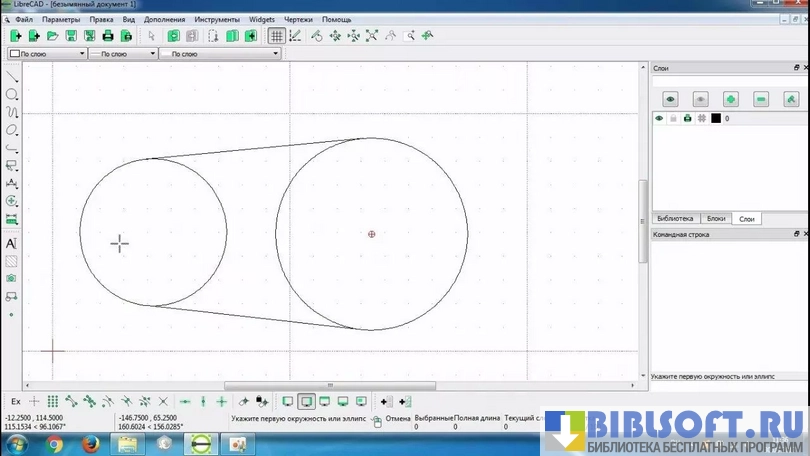Screen dimensions: 810x456
Task: Click the Print icon in toolbar
Action: click(x=107, y=36)
